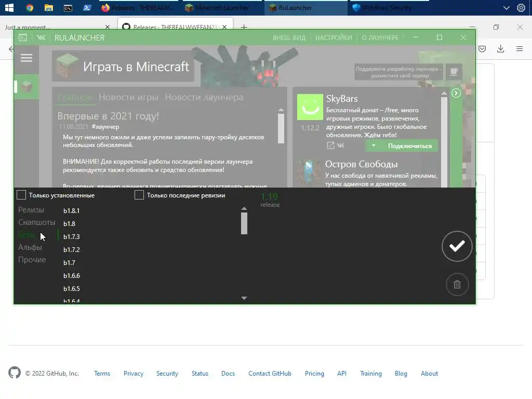
Task: Switch to Новости лаунчера tab
Action: click(x=204, y=97)
